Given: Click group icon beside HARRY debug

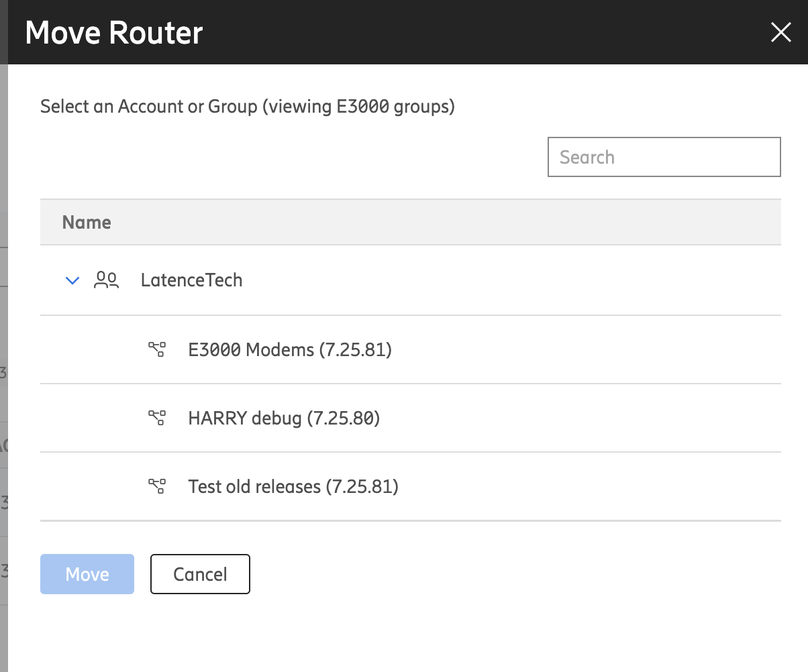Looking at the screenshot, I should point(157,418).
